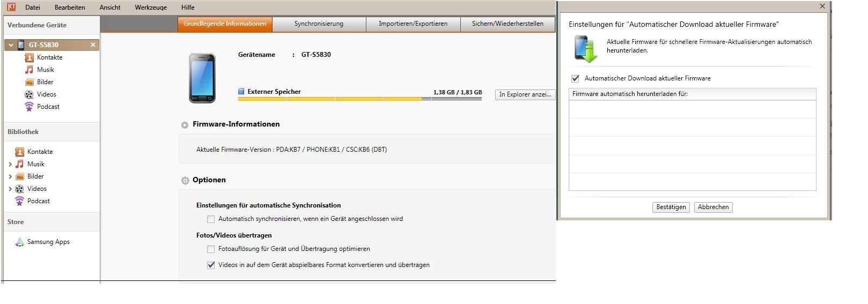Click Kontakte icon in Bibliothek section
Image resolution: width=868 pixels, height=304 pixels.
(x=20, y=152)
